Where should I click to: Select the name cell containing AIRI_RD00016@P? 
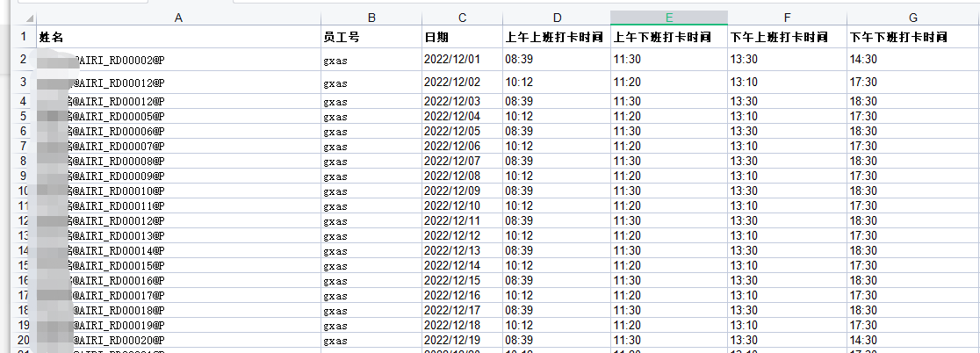(179, 280)
